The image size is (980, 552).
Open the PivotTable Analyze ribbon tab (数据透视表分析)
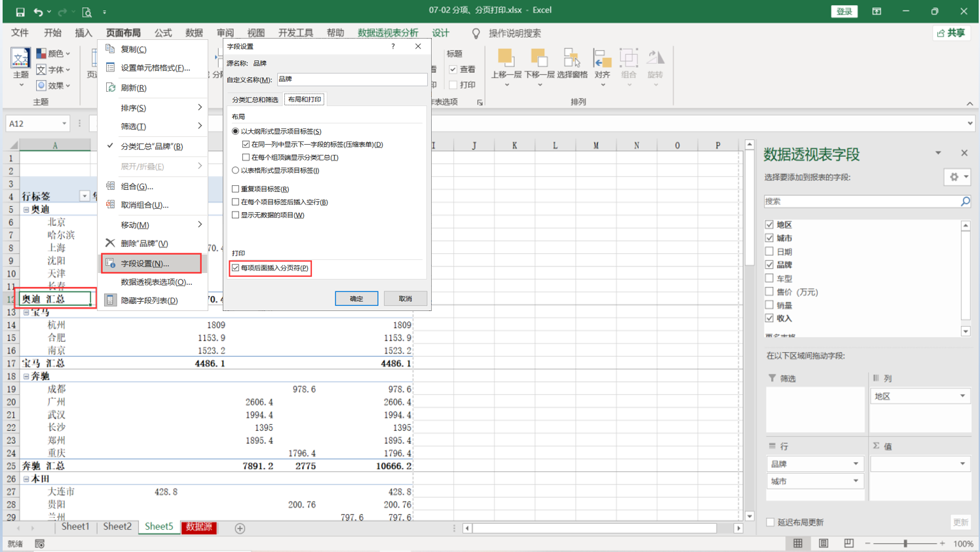(388, 33)
